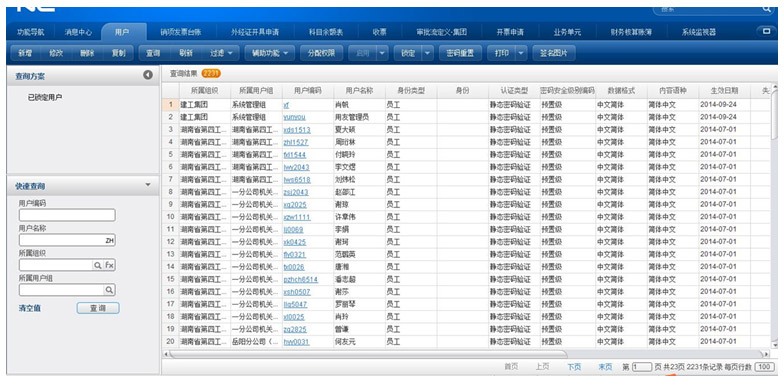
Task: Open the arrow next to 启用
Action: [382, 53]
